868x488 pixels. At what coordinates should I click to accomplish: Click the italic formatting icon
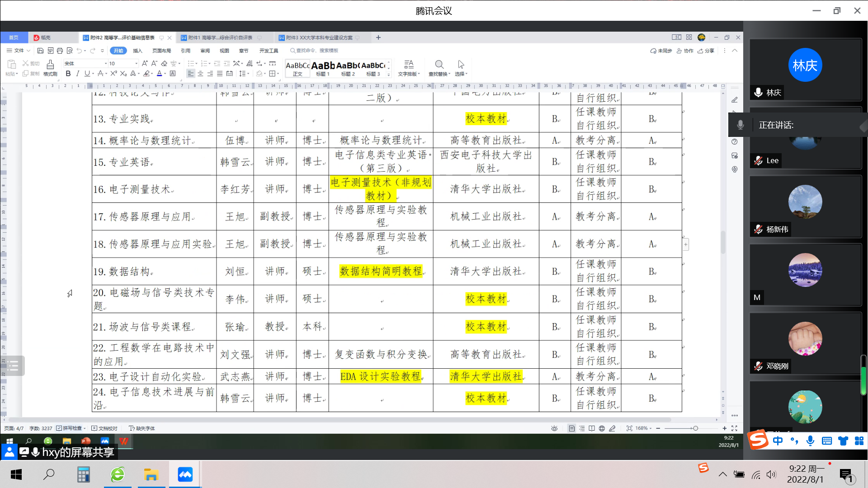pos(78,74)
